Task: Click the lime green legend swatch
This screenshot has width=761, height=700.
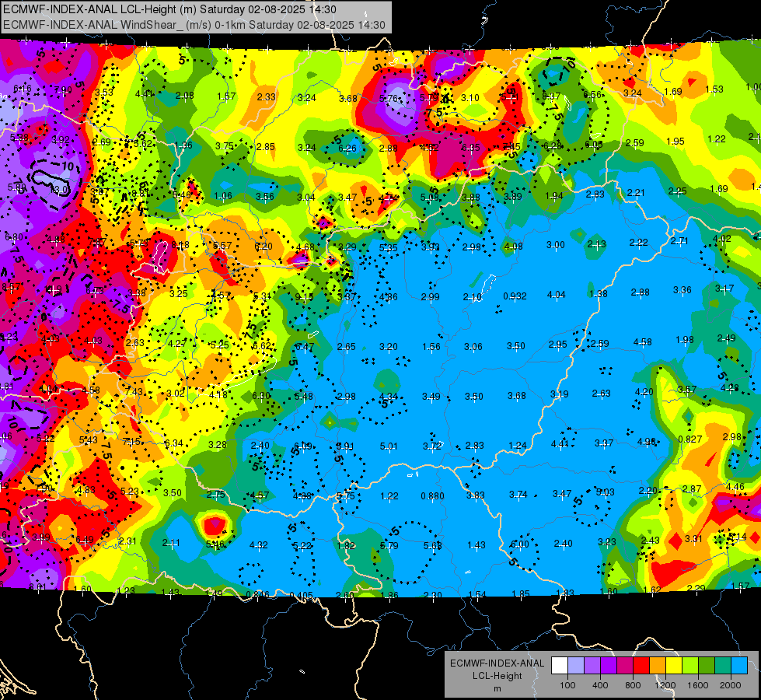Action: (690, 666)
